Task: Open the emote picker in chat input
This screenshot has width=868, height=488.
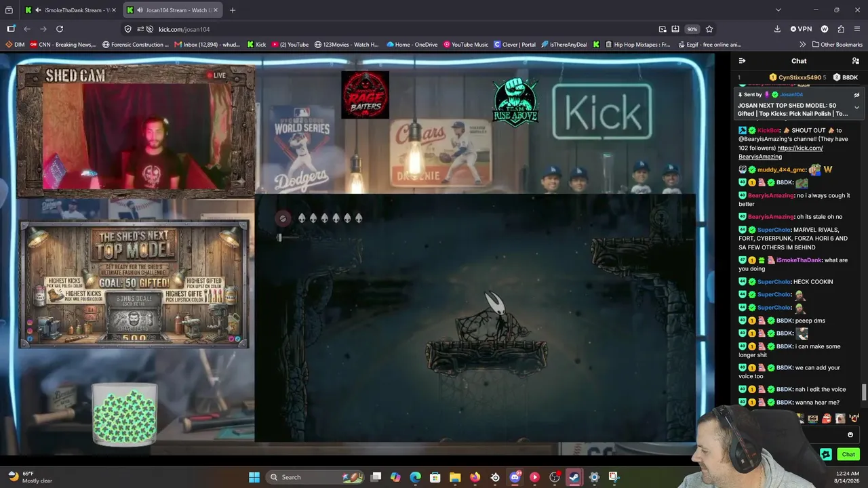Action: pos(850,435)
